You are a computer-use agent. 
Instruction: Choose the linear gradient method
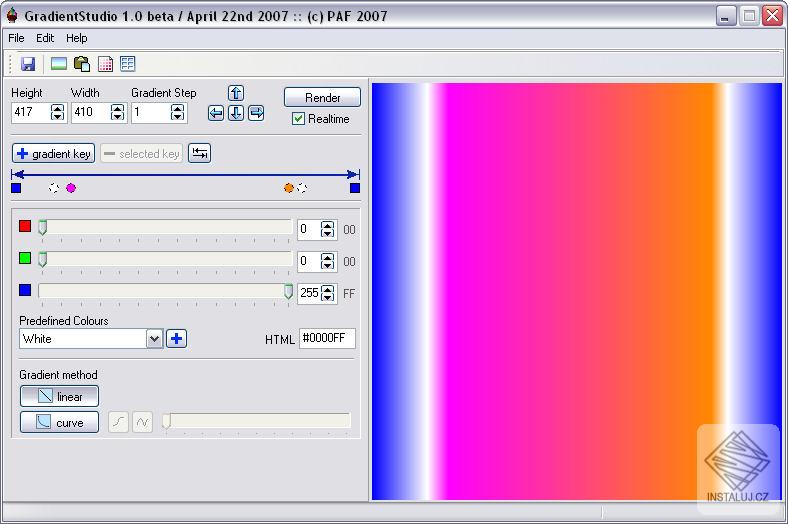(x=59, y=396)
